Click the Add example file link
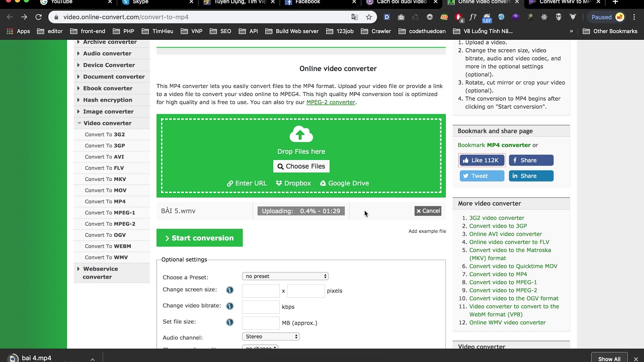This screenshot has height=362, width=644. pyautogui.click(x=427, y=231)
